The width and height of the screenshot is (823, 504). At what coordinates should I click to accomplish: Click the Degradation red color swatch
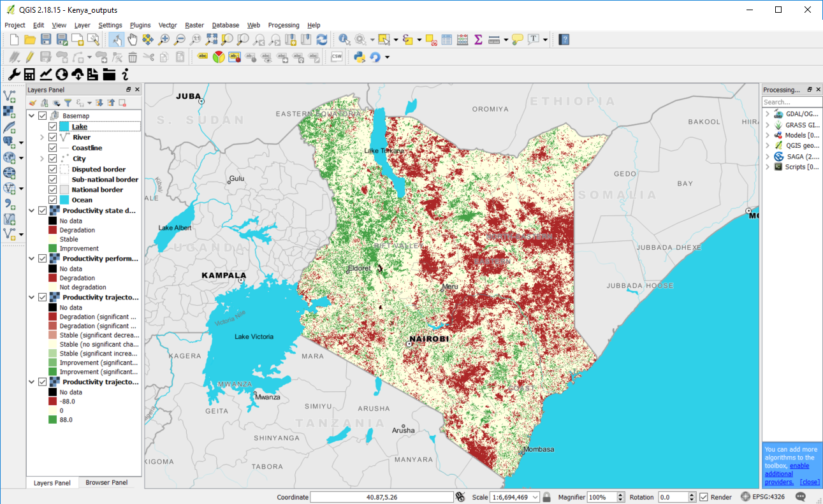click(53, 230)
